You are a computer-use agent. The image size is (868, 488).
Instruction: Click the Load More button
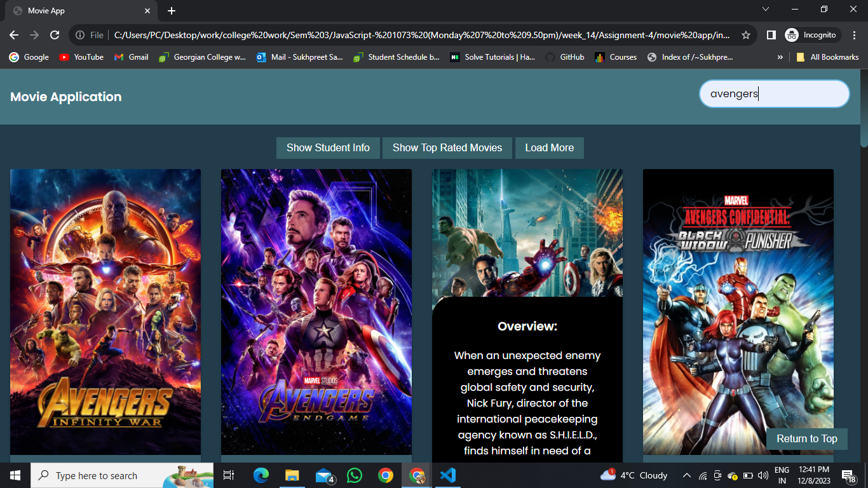[x=550, y=147]
